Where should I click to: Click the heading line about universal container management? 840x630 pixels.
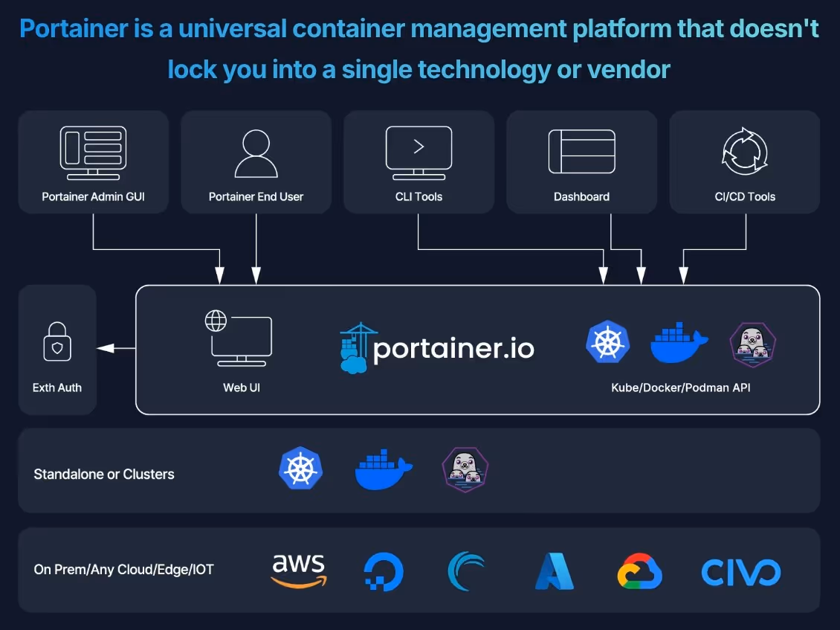(x=419, y=28)
